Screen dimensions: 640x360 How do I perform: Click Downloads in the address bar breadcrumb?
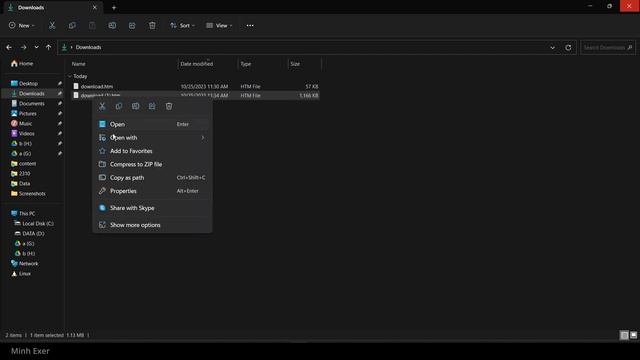tap(88, 47)
